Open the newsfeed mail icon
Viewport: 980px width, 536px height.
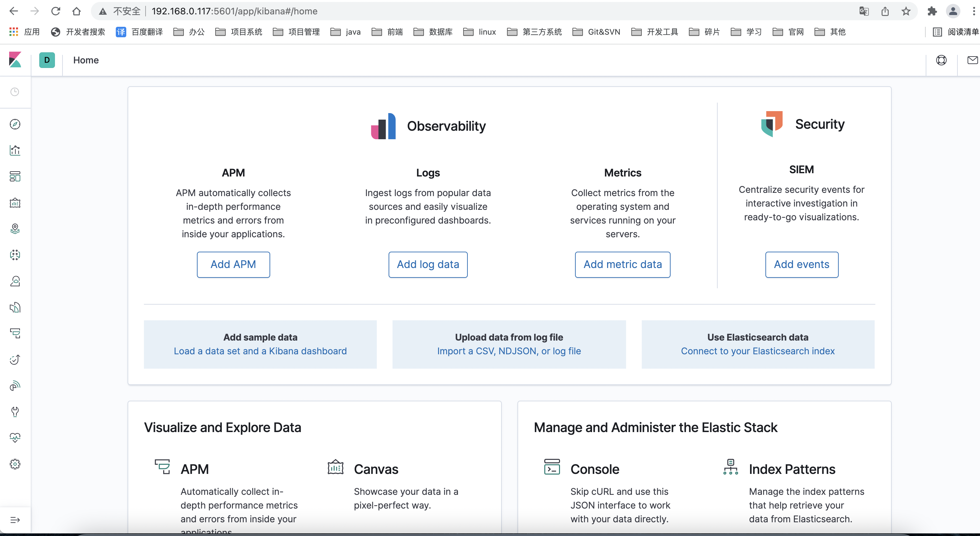tap(972, 60)
